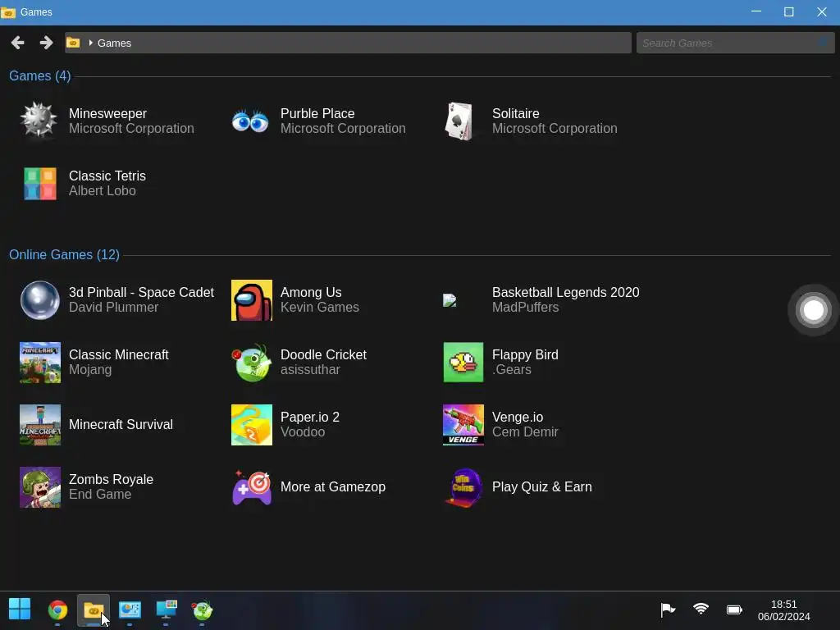This screenshot has height=630, width=840.
Task: Open the 3d Pinball silver ball icon
Action: pos(40,300)
